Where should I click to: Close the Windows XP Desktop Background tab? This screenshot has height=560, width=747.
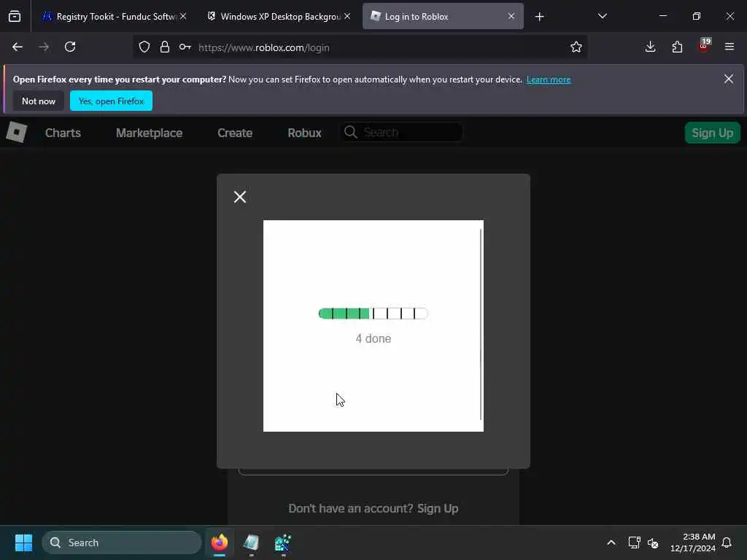(347, 17)
